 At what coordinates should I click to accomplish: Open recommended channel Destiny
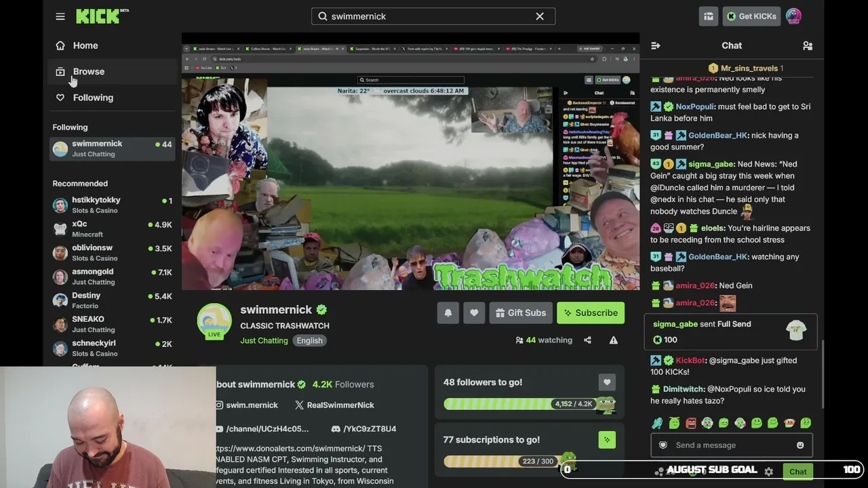(x=113, y=300)
